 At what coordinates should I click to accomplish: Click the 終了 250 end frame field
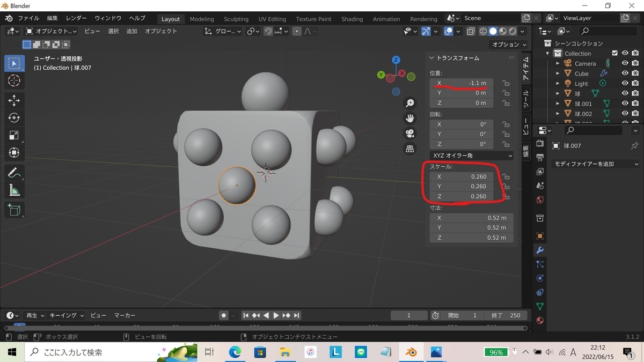[506, 315]
